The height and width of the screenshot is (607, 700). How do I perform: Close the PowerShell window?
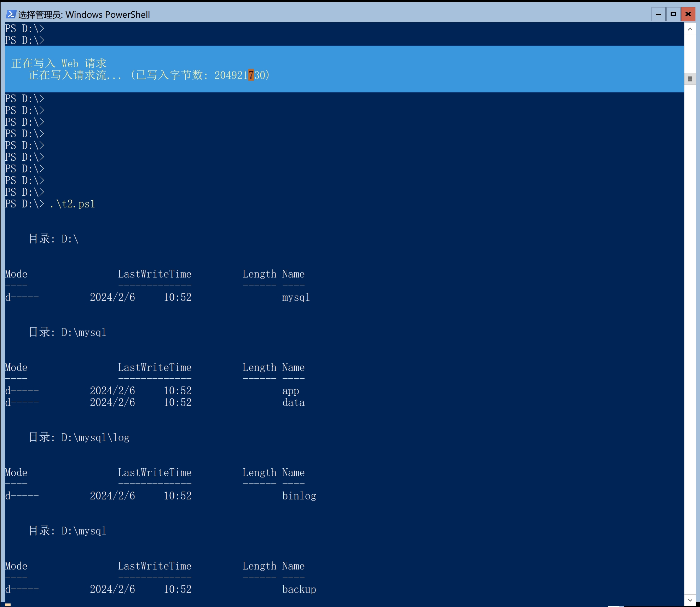[x=688, y=14]
